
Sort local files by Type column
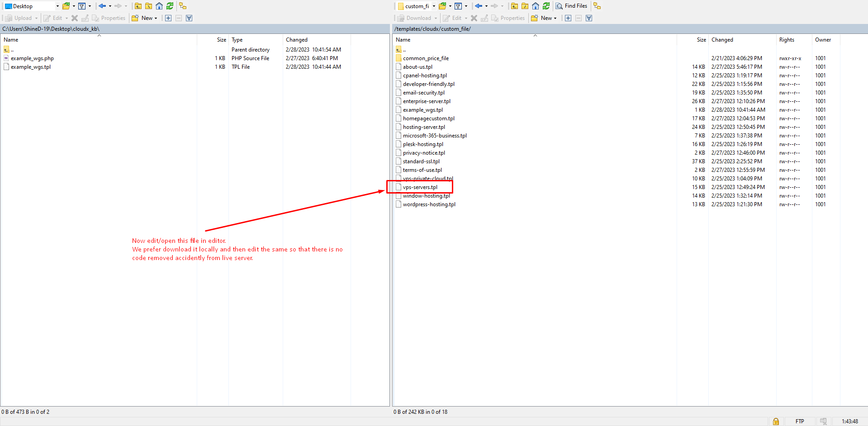pos(237,40)
